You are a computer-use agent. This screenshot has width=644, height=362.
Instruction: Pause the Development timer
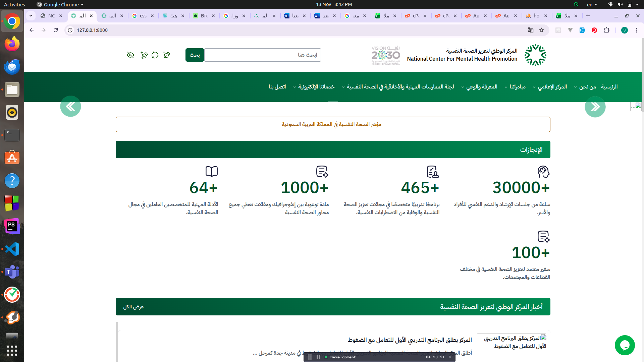[x=318, y=357]
